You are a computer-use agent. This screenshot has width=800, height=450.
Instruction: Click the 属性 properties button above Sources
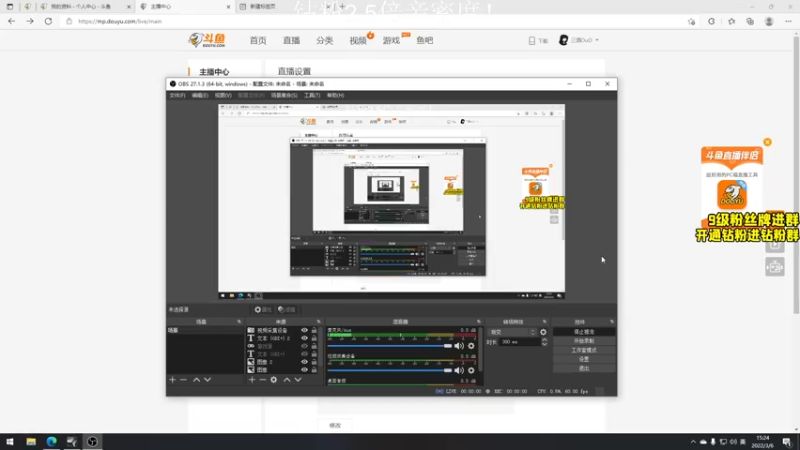(x=263, y=310)
